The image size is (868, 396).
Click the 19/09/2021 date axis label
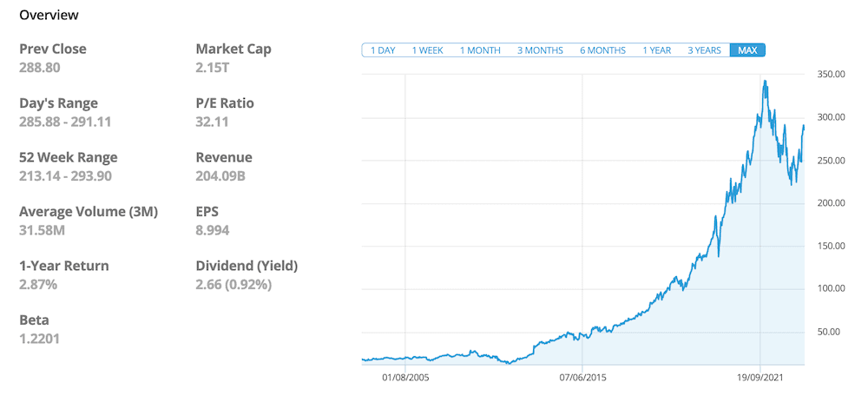point(759,378)
